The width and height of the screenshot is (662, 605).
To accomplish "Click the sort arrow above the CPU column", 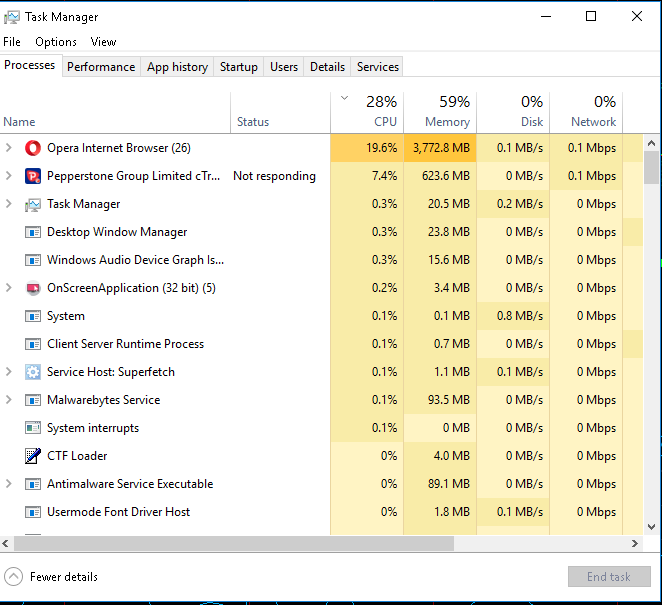I will pyautogui.click(x=345, y=98).
